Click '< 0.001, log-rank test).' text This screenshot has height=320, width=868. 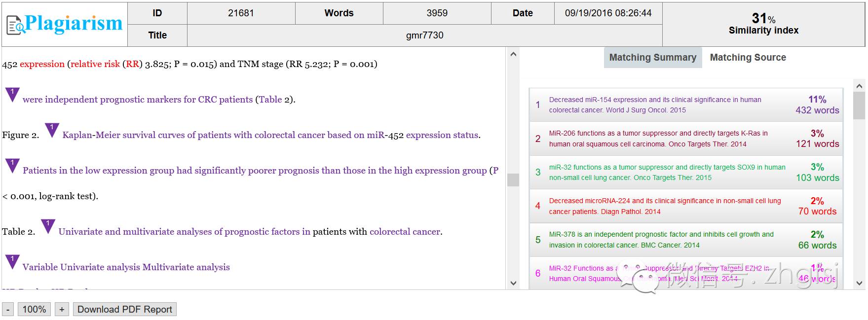pyautogui.click(x=50, y=196)
